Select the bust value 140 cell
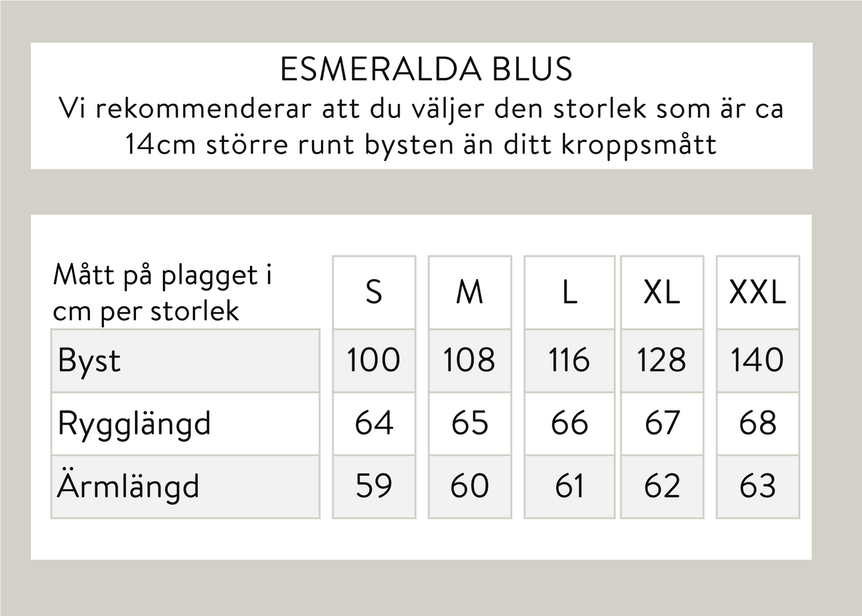The width and height of the screenshot is (862, 616). pyautogui.click(x=758, y=360)
